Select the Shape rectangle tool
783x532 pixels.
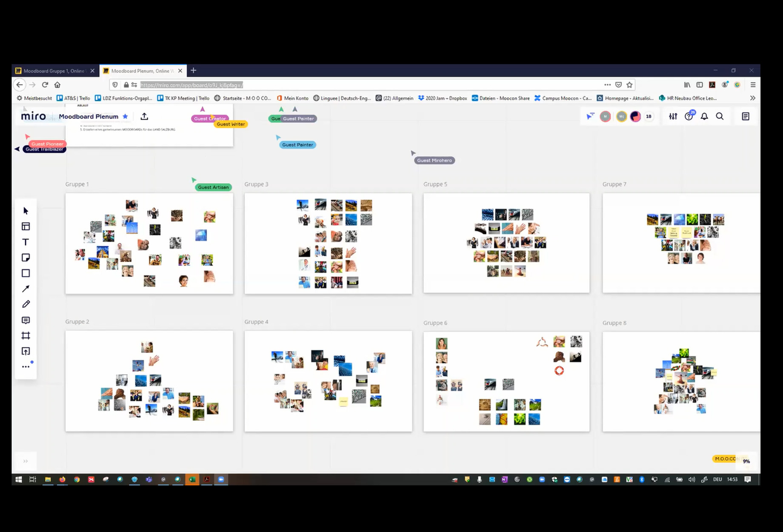[26, 273]
